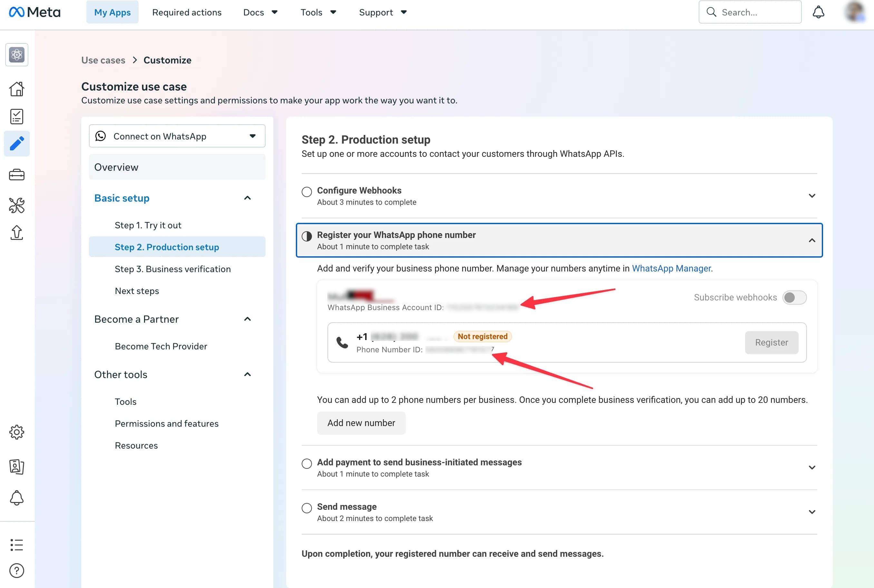This screenshot has height=588, width=874.
Task: Click the breadcrumb chevron separator
Action: click(x=135, y=60)
